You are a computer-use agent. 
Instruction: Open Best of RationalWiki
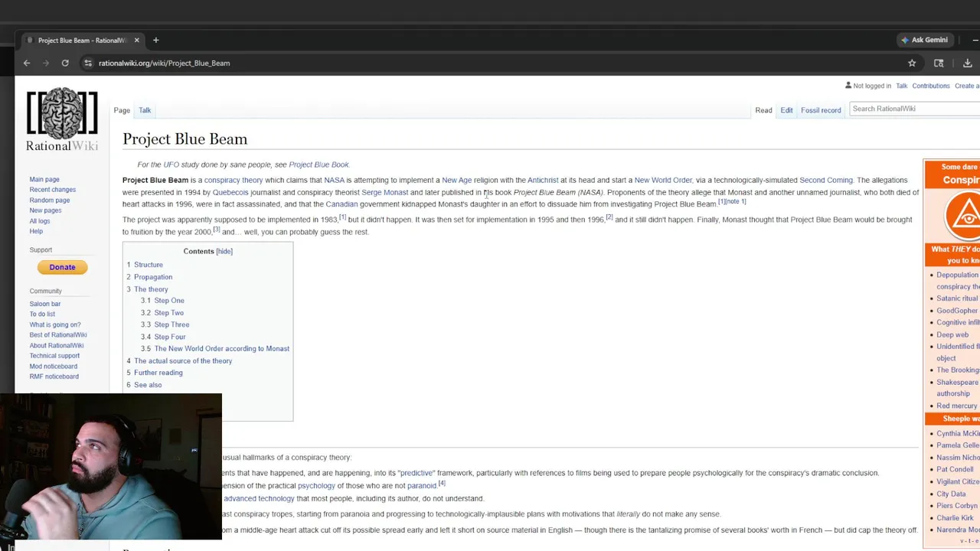[x=58, y=335]
